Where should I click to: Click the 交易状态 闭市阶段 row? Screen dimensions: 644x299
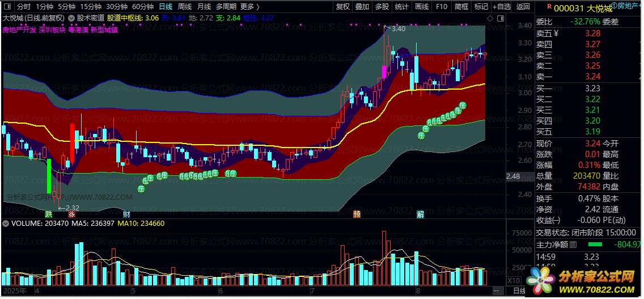click(587, 233)
